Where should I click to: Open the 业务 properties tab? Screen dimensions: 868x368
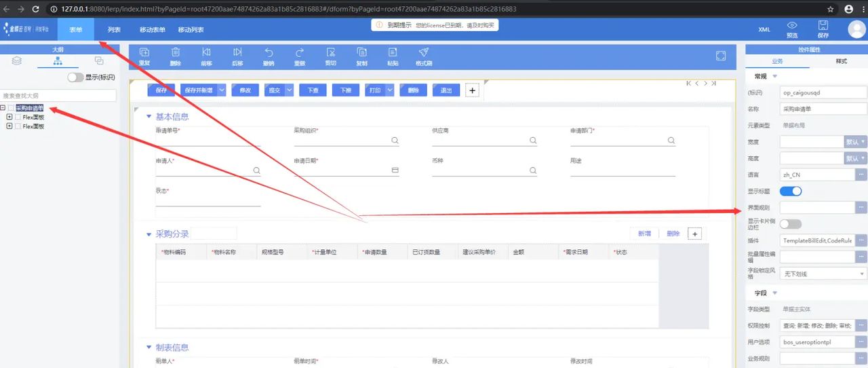(777, 61)
